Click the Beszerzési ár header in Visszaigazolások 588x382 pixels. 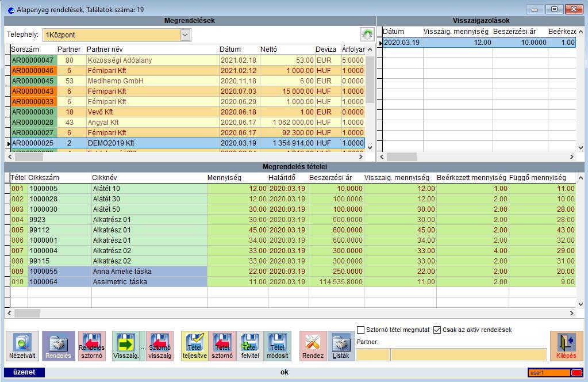pos(520,32)
